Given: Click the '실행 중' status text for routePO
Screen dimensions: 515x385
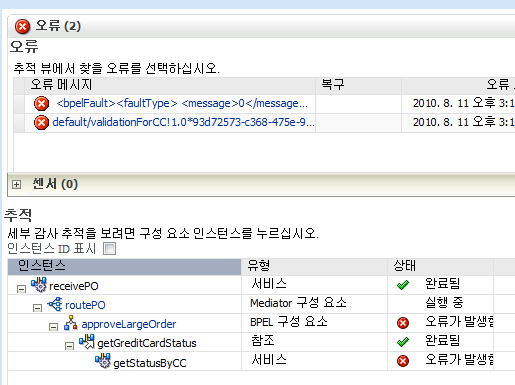Looking at the screenshot, I should click(444, 303).
